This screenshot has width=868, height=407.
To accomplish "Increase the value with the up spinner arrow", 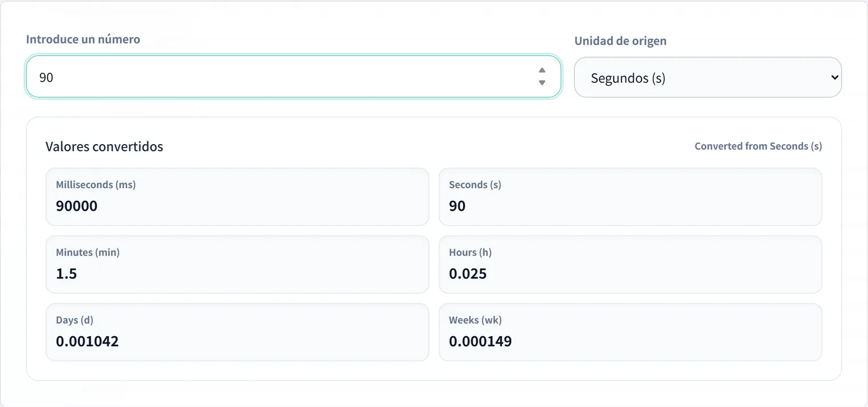I will 542,70.
